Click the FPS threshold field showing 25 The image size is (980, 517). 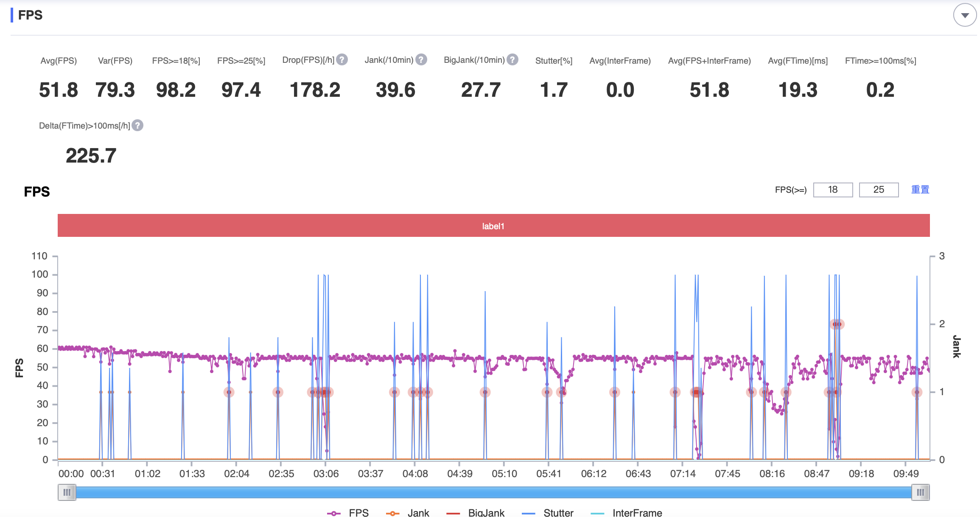tap(878, 190)
